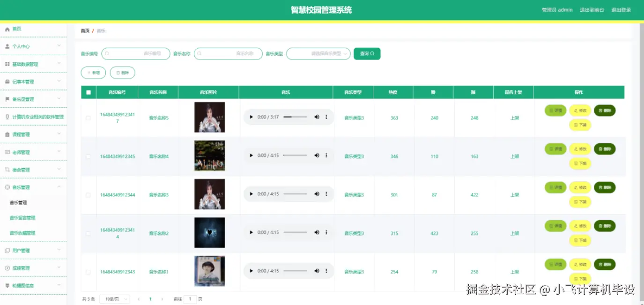The height and width of the screenshot is (305, 644).
Task: Open more options for 音乐名称4 audio player
Action: coord(326,155)
